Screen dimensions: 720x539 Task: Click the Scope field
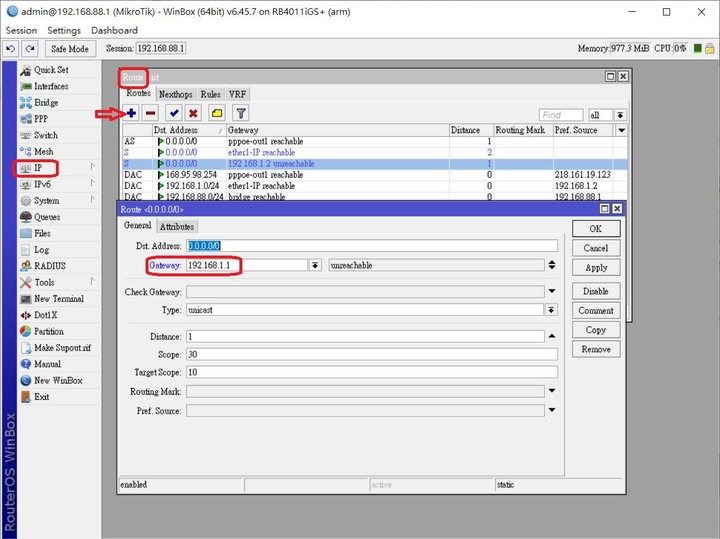coord(372,354)
